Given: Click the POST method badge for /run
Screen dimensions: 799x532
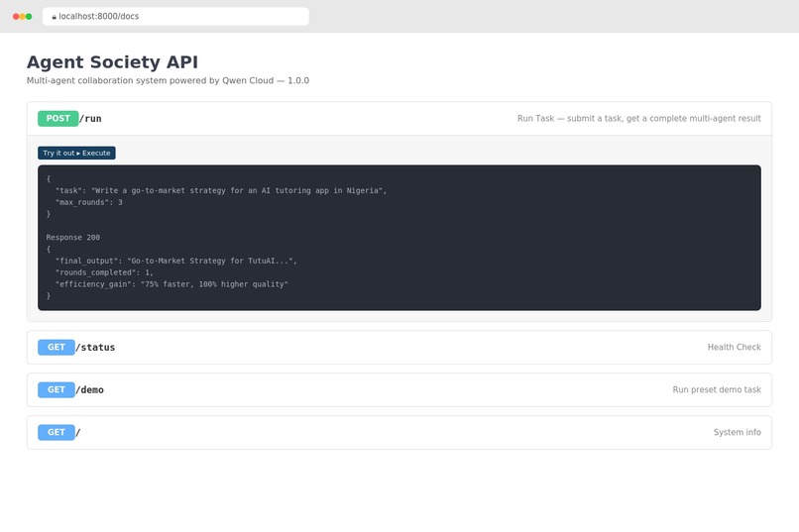Looking at the screenshot, I should [58, 119].
